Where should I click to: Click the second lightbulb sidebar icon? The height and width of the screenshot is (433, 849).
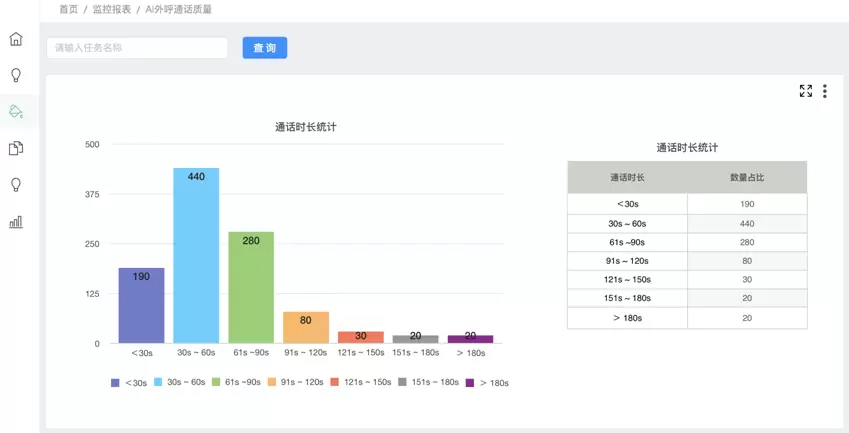click(16, 185)
